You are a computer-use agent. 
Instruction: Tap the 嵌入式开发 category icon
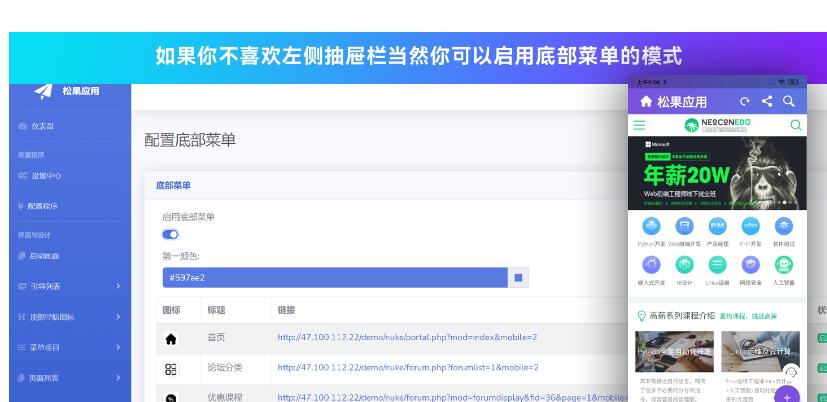click(x=651, y=265)
